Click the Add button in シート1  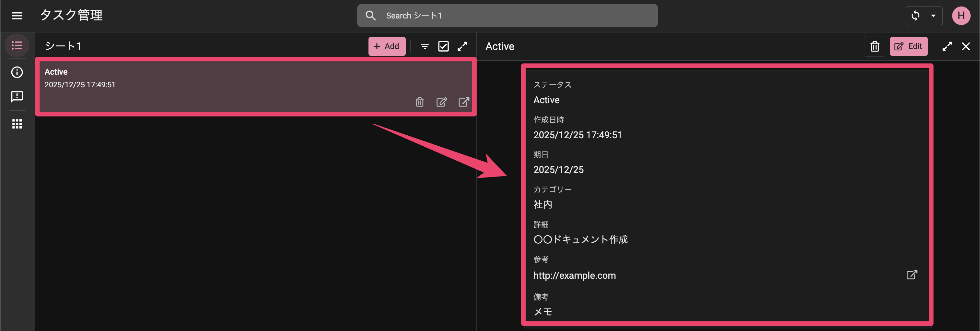pos(387,46)
